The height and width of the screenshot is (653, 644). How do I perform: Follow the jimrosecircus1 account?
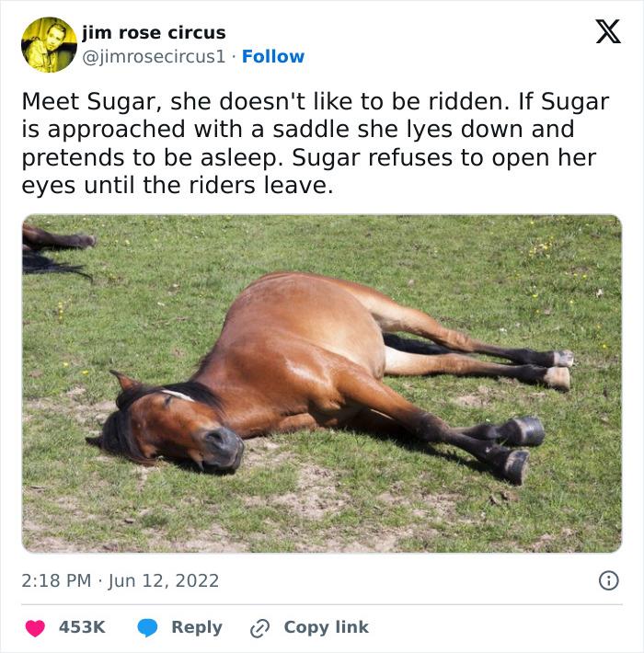[273, 56]
